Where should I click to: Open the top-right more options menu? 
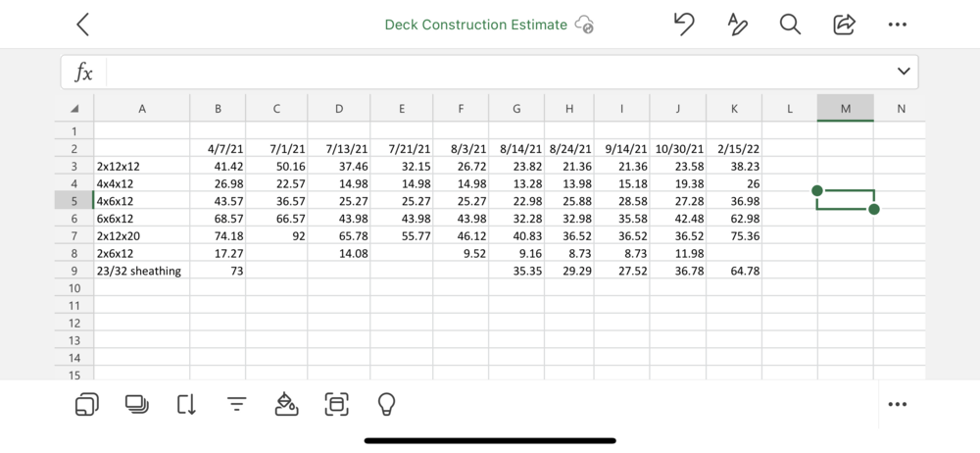[x=897, y=25]
